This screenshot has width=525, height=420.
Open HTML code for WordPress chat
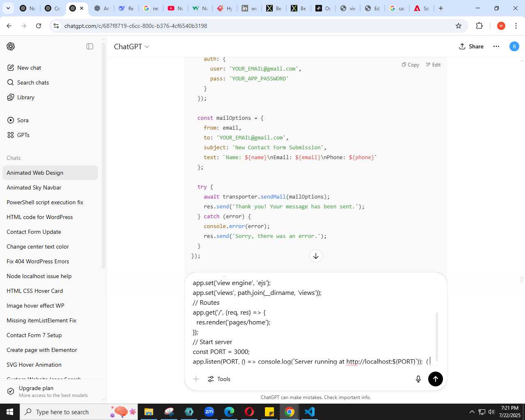[x=50, y=217]
